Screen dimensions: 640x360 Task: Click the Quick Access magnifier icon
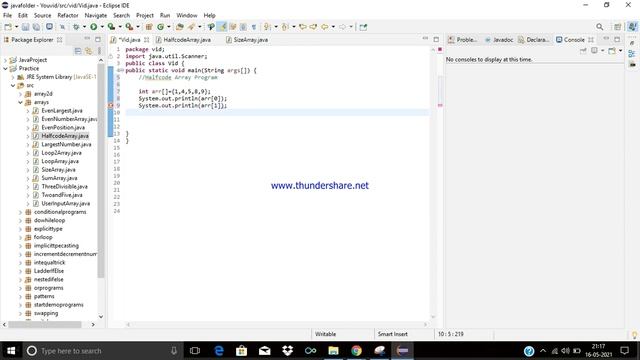600,27
